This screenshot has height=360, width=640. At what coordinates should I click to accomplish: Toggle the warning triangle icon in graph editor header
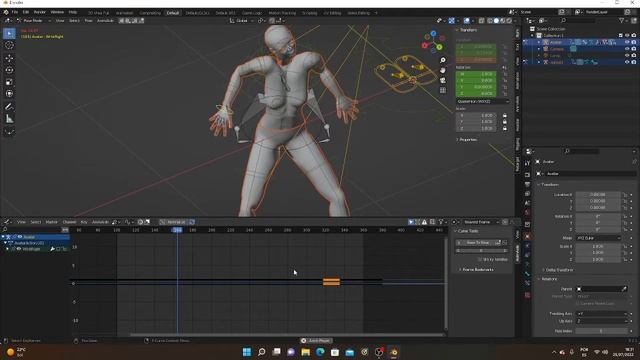[x=424, y=222]
